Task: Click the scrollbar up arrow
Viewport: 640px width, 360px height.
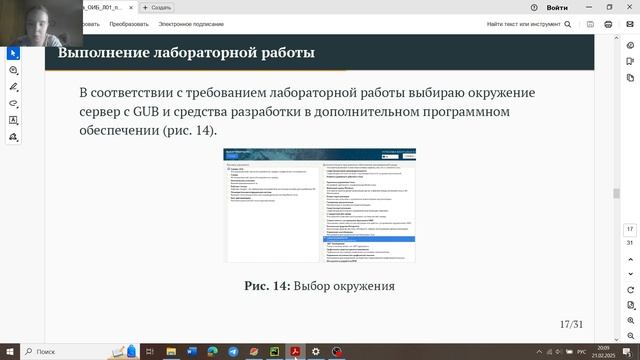Action: pos(616,38)
